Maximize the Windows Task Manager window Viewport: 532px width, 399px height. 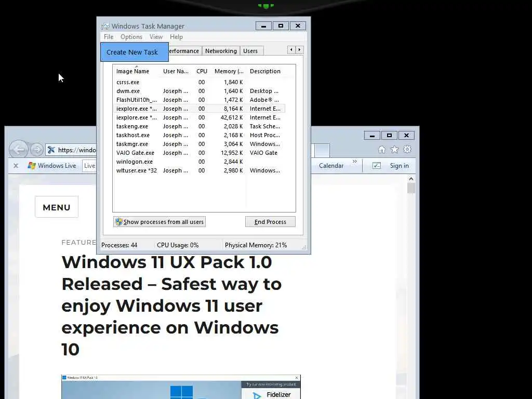(281, 26)
